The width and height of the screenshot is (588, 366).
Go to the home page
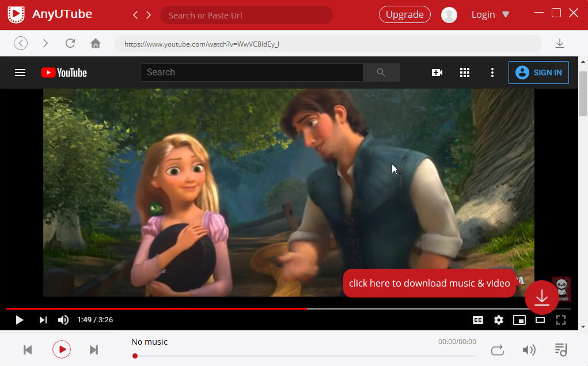[96, 44]
